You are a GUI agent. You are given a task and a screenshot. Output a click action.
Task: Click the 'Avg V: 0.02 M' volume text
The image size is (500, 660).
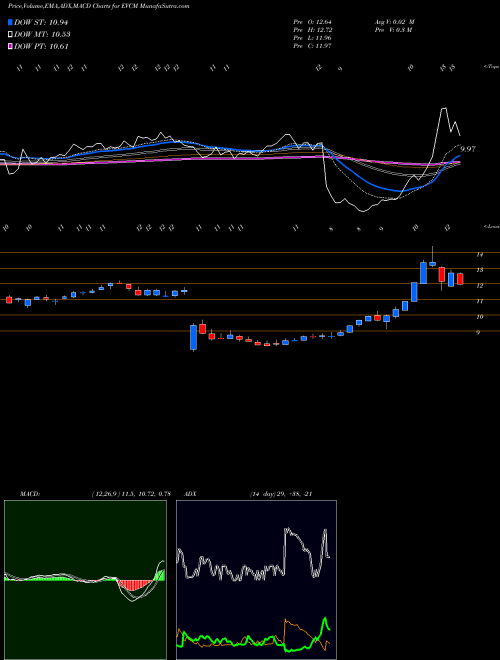[x=394, y=22]
